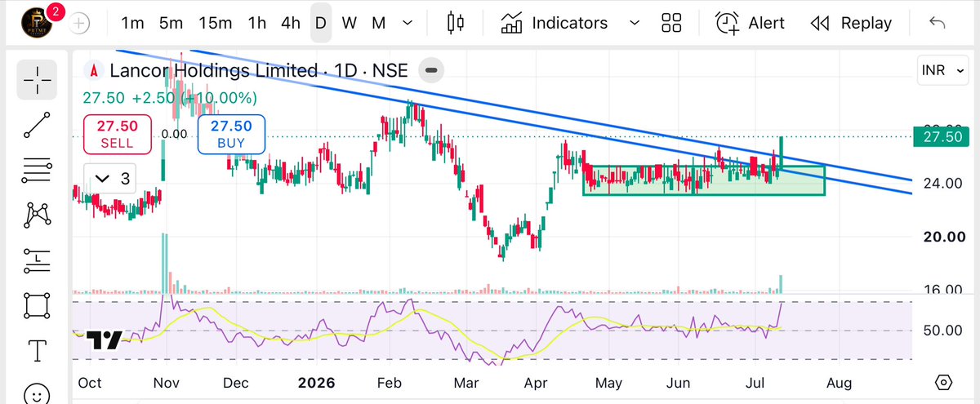The height and width of the screenshot is (404, 980).
Task: Select the 4h timeframe
Action: point(291,23)
